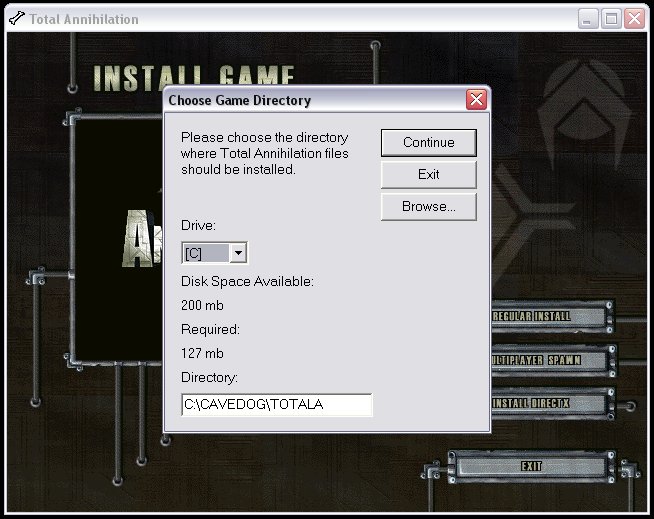The image size is (654, 519).
Task: Hit the metal EXIT plate at bottom
Action: click(x=531, y=466)
